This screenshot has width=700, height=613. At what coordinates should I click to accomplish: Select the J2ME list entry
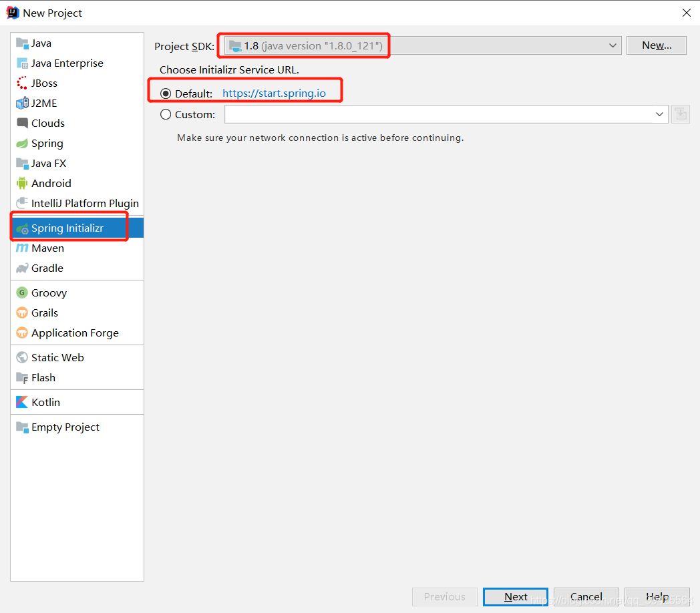(x=77, y=103)
